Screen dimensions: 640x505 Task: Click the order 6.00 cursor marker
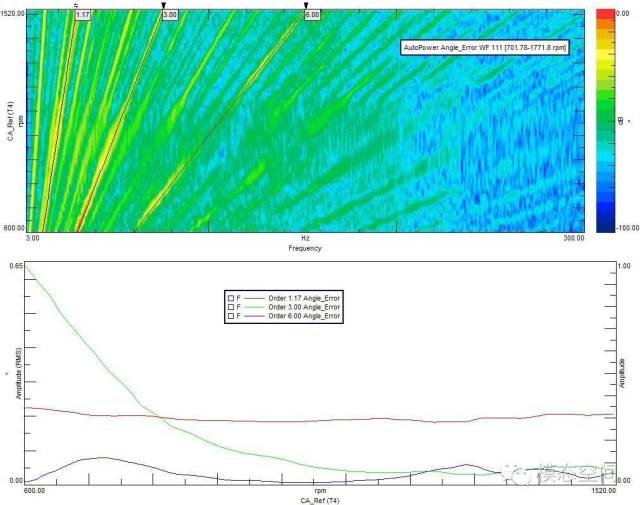click(311, 15)
